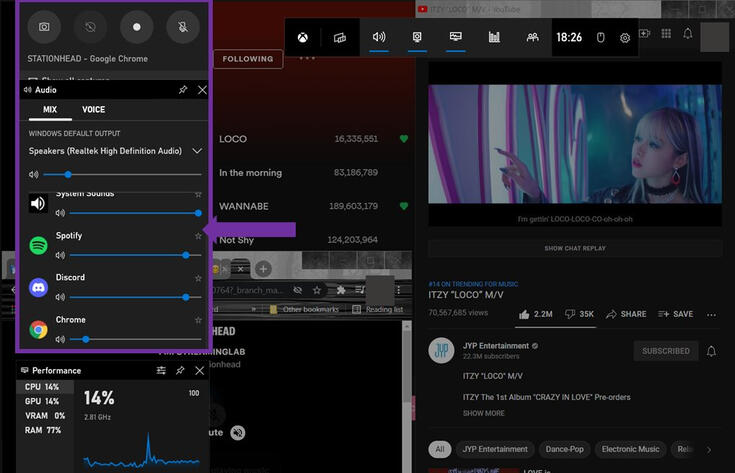Open the Resources bar-chart widget icon
735x473 pixels.
point(494,37)
